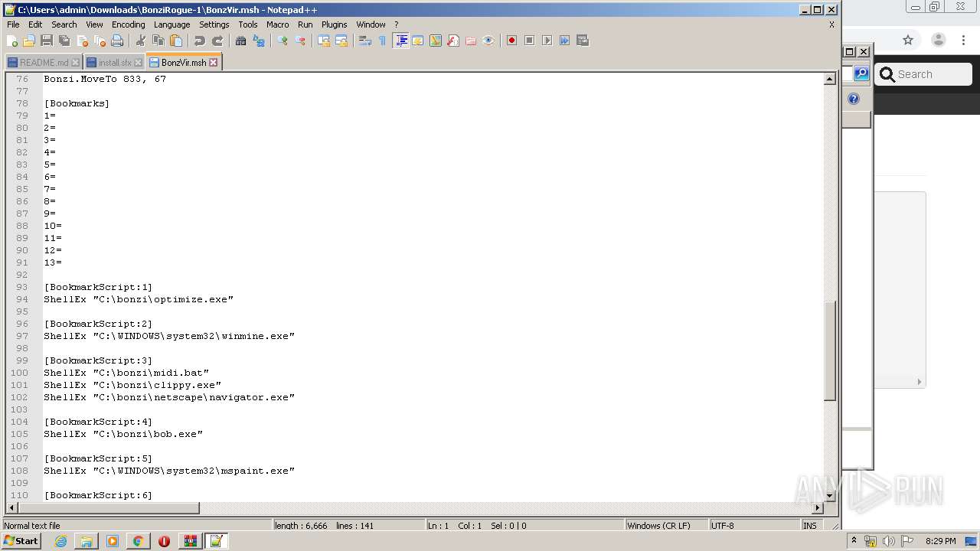Paste clipboard using the Paste icon
980x551 pixels.
click(x=175, y=41)
